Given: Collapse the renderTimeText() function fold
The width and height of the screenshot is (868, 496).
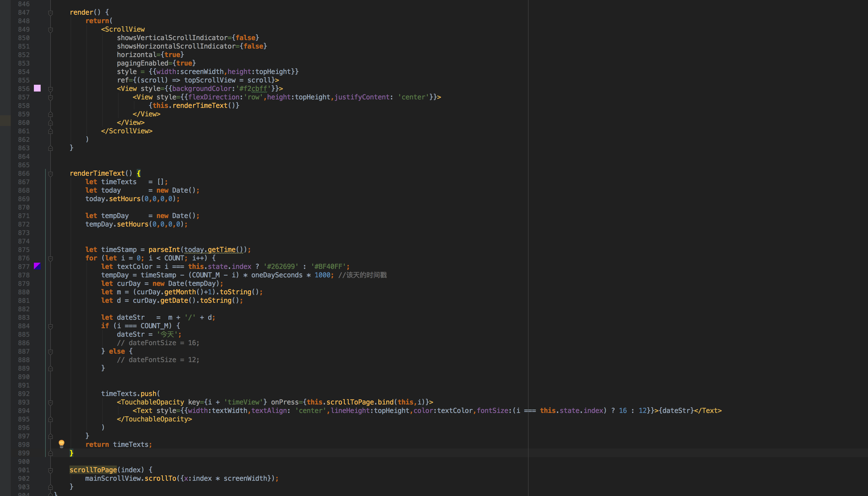Looking at the screenshot, I should pyautogui.click(x=51, y=173).
